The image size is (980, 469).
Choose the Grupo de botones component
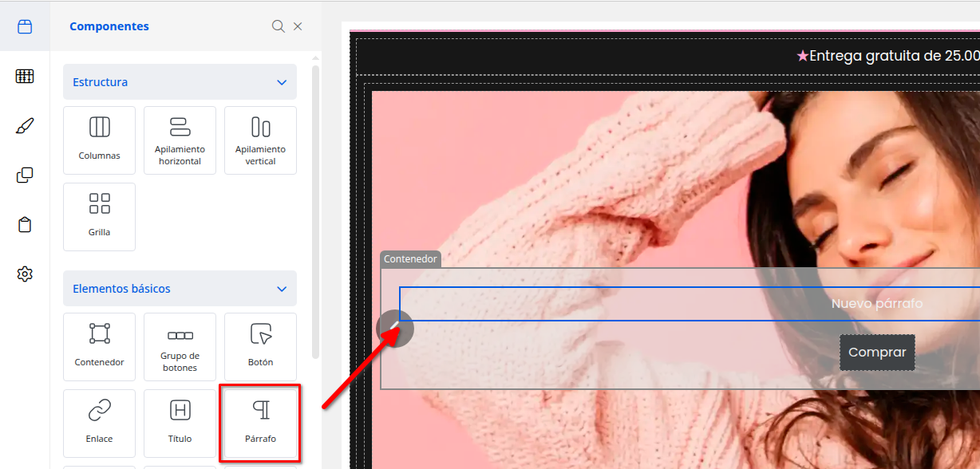tap(180, 346)
